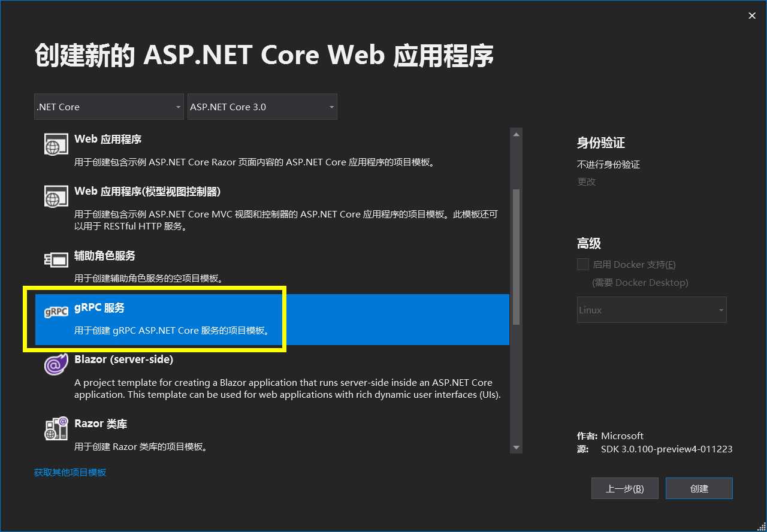The width and height of the screenshot is (767, 532).
Task: Click the 创建 button
Action: click(x=699, y=488)
